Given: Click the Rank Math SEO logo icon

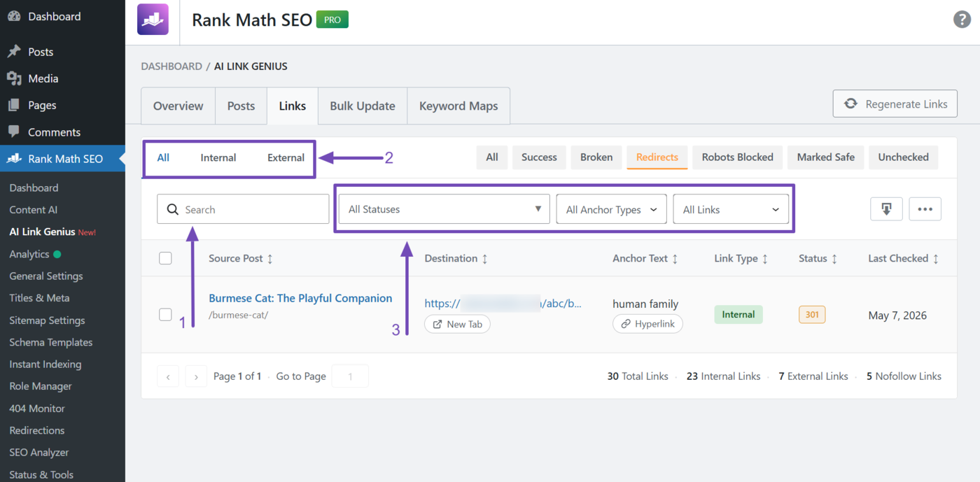Looking at the screenshot, I should pyautogui.click(x=153, y=20).
